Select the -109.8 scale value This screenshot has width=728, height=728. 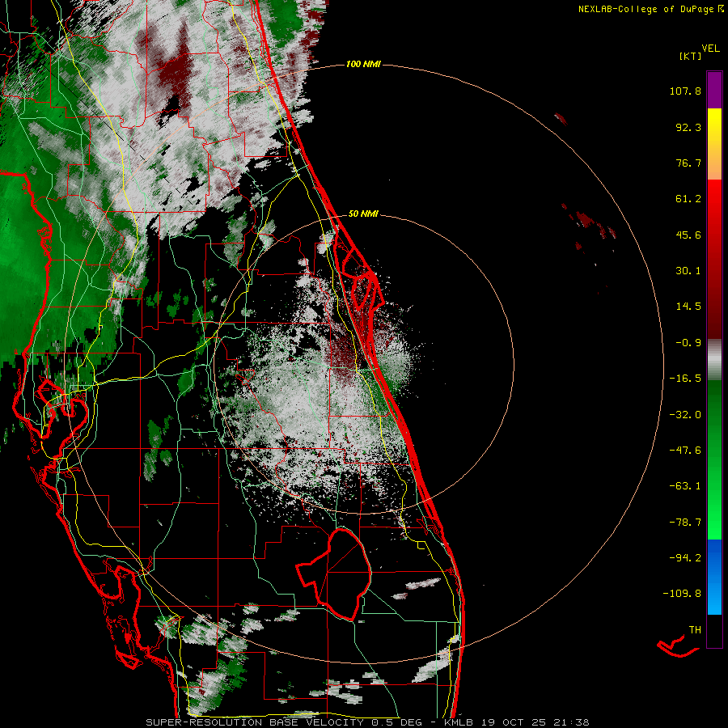[682, 594]
